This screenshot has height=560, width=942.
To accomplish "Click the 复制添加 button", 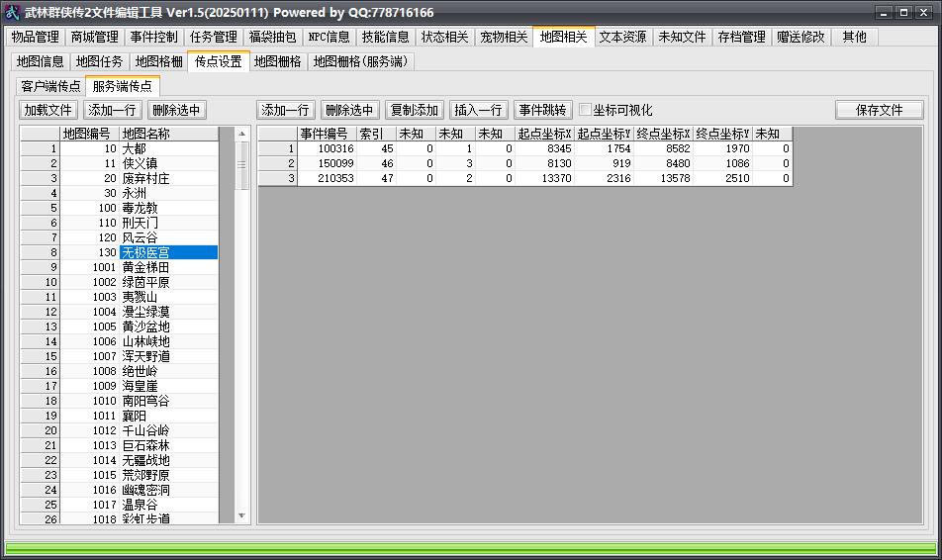I will (414, 110).
